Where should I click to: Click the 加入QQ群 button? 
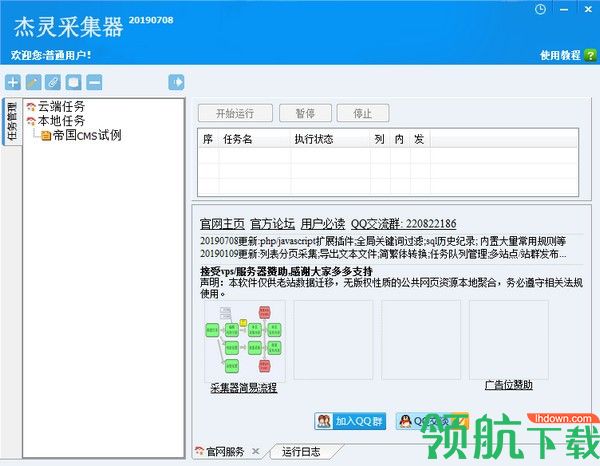(x=350, y=421)
